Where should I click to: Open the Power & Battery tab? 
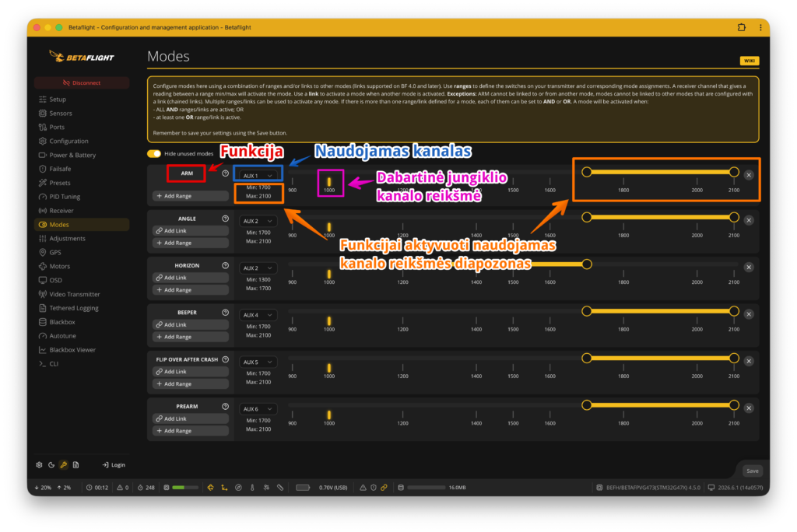point(81,155)
